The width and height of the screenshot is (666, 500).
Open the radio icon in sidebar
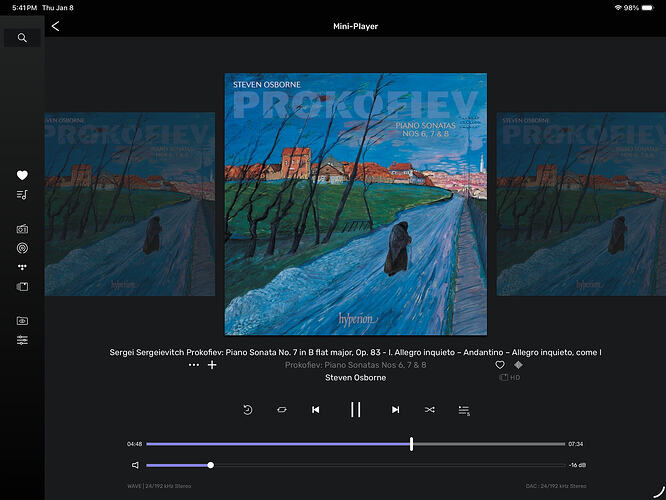tap(22, 229)
